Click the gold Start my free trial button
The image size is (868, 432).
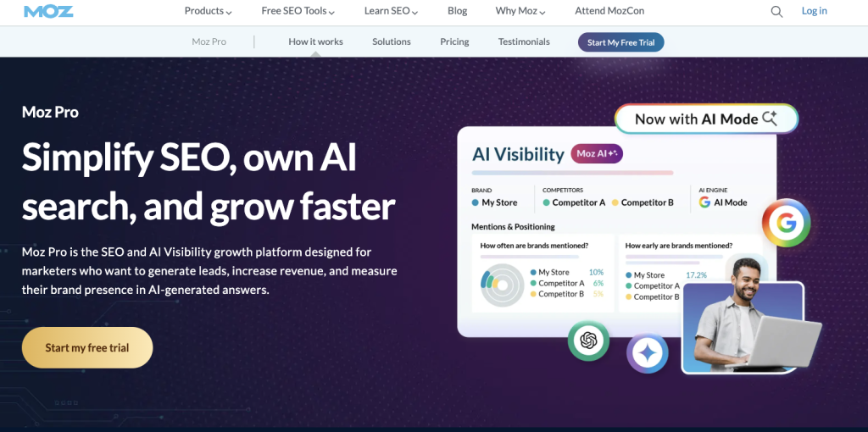[x=87, y=347]
